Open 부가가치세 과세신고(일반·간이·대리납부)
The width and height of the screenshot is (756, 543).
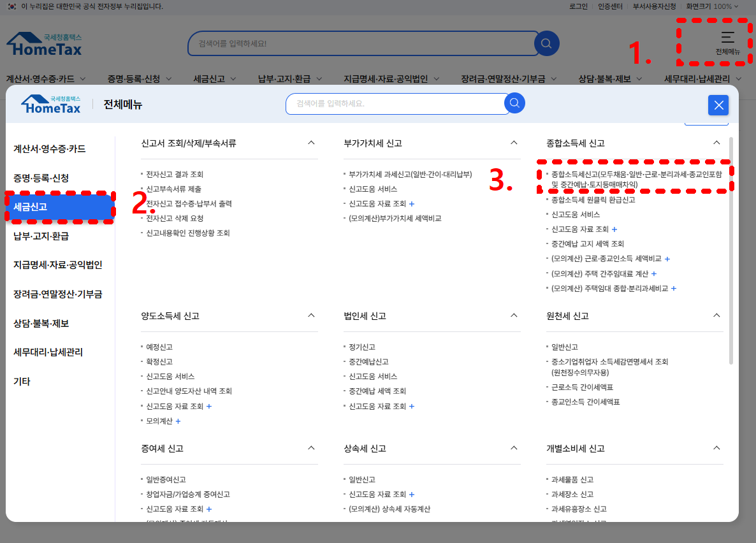click(x=411, y=175)
